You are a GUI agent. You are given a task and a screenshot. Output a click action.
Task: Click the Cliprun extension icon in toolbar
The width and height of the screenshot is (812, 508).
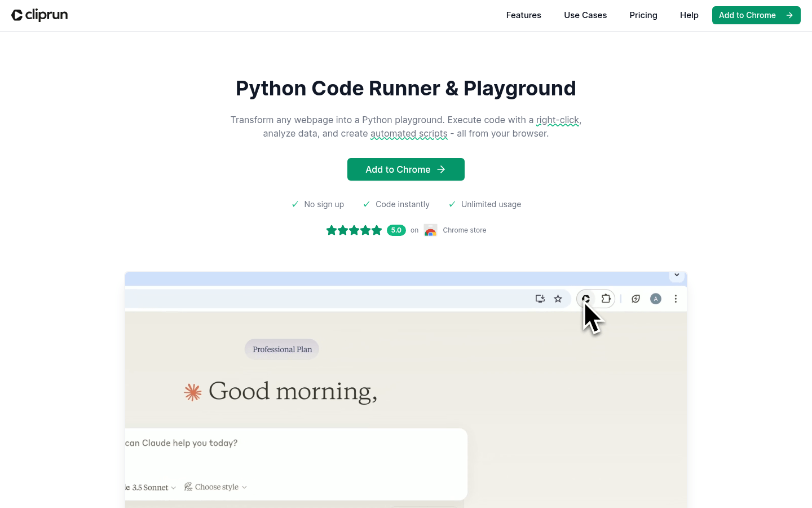586,299
